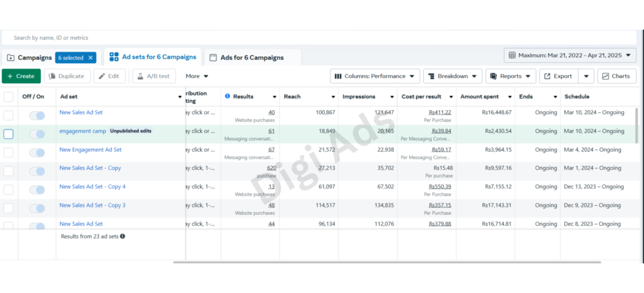
Task: Tick the checkbox for New Engagement Ad Set
Action: coord(8,152)
